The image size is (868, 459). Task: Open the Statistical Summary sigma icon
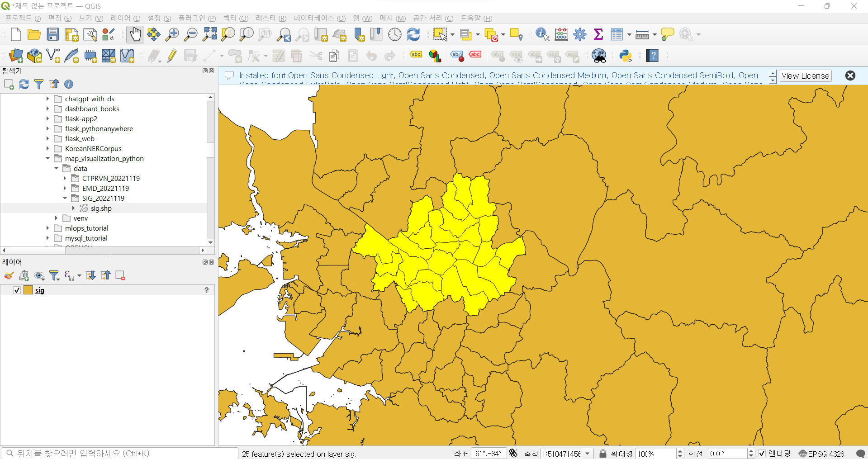(598, 34)
